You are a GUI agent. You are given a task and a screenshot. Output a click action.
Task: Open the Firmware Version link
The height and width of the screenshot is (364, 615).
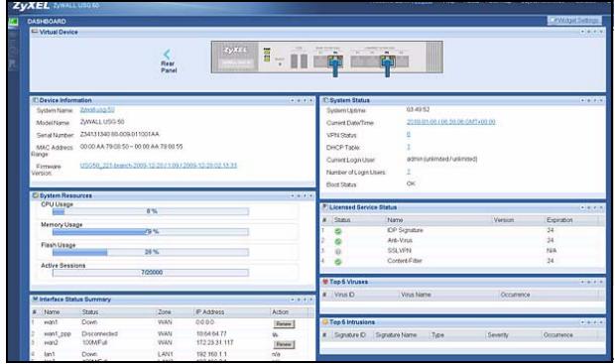tap(159, 165)
